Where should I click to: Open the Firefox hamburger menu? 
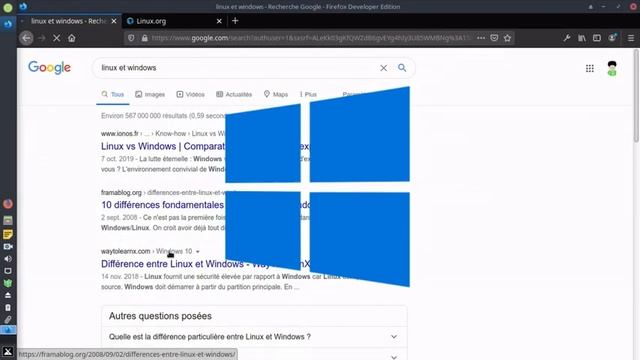[x=631, y=38]
